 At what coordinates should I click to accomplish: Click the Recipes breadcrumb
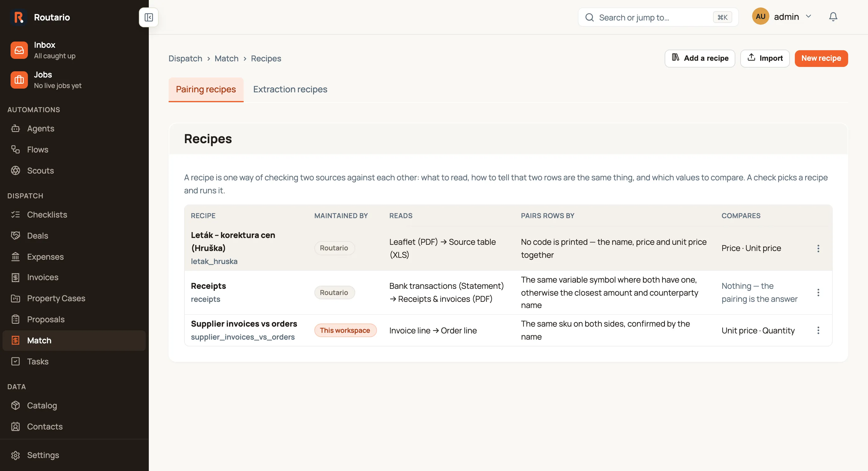pyautogui.click(x=266, y=59)
